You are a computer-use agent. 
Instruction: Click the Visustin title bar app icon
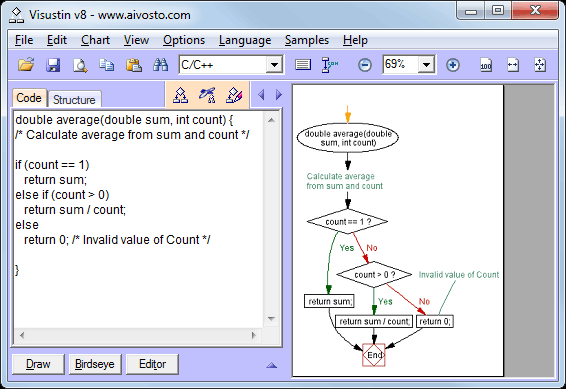(16, 15)
